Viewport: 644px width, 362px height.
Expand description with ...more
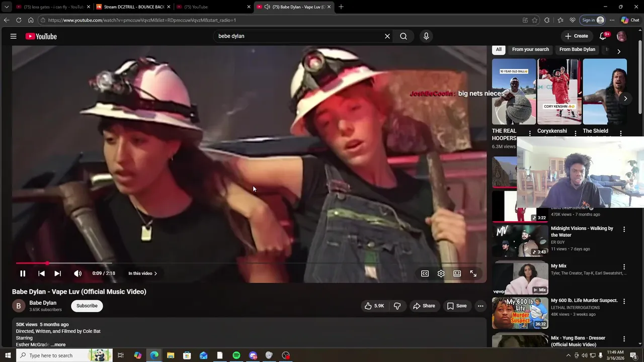[x=58, y=345]
